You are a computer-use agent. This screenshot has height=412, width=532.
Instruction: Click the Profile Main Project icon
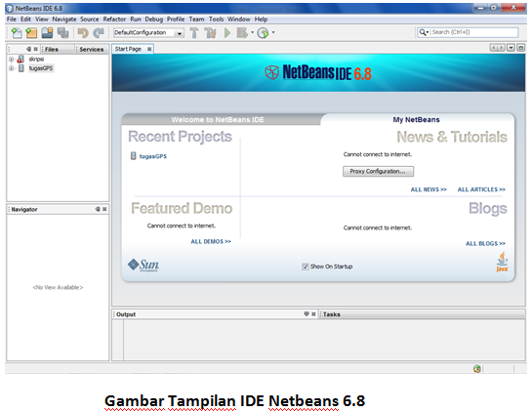point(263,33)
